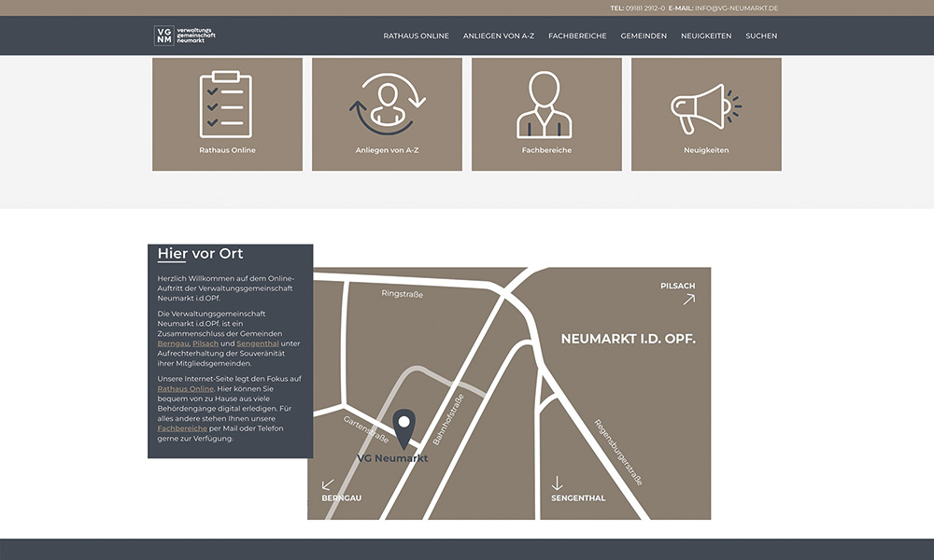Open Suchen in the top navigation
This screenshot has height=560, width=934.
coord(761,35)
